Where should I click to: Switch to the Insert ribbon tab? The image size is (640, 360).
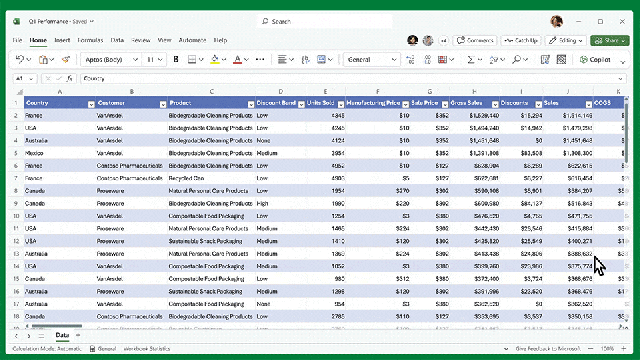[62, 40]
